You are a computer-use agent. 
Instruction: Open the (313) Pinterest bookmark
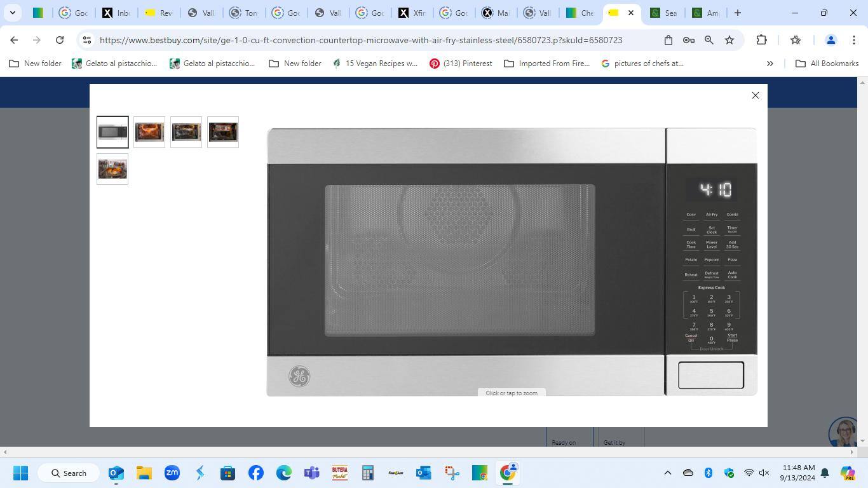461,64
